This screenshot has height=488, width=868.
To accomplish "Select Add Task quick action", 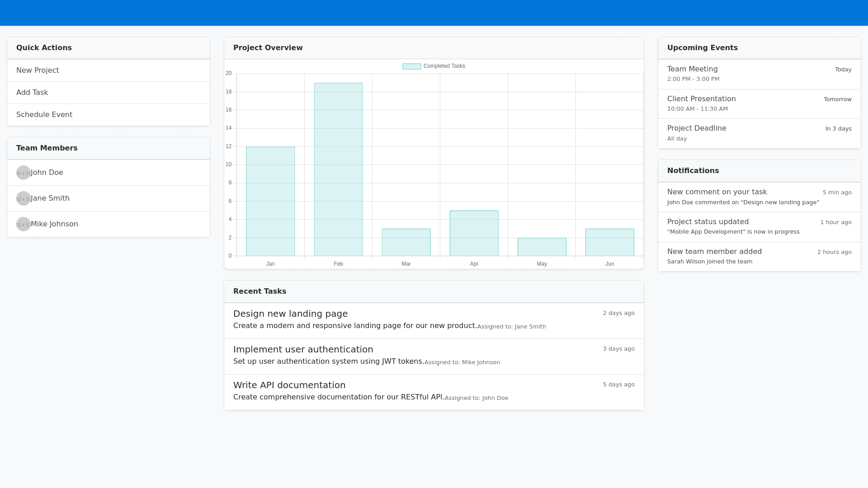I will 32,93.
